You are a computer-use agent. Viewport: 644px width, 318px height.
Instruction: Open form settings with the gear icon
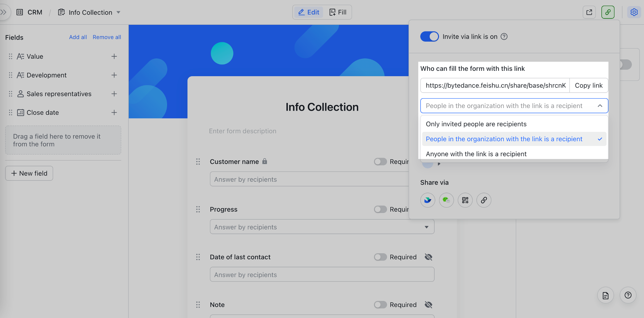[634, 12]
